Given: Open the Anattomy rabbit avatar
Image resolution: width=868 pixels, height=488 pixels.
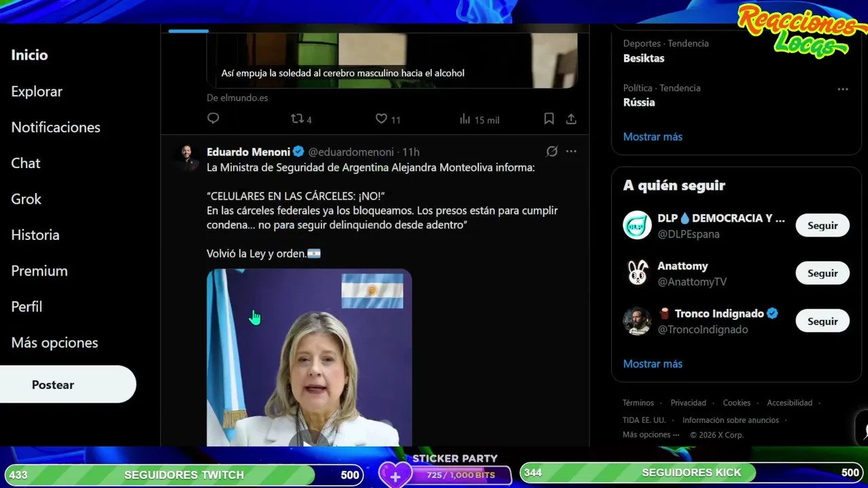Looking at the screenshot, I should tap(637, 273).
